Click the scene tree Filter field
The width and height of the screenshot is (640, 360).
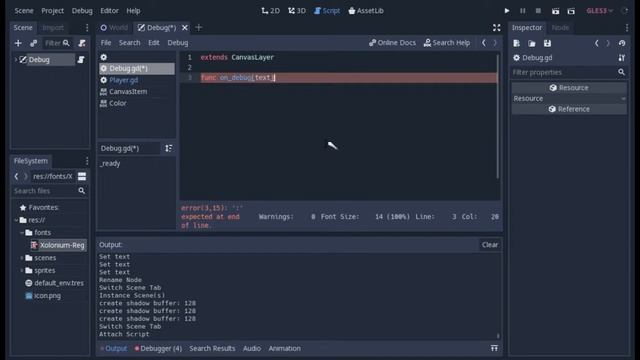57,43
